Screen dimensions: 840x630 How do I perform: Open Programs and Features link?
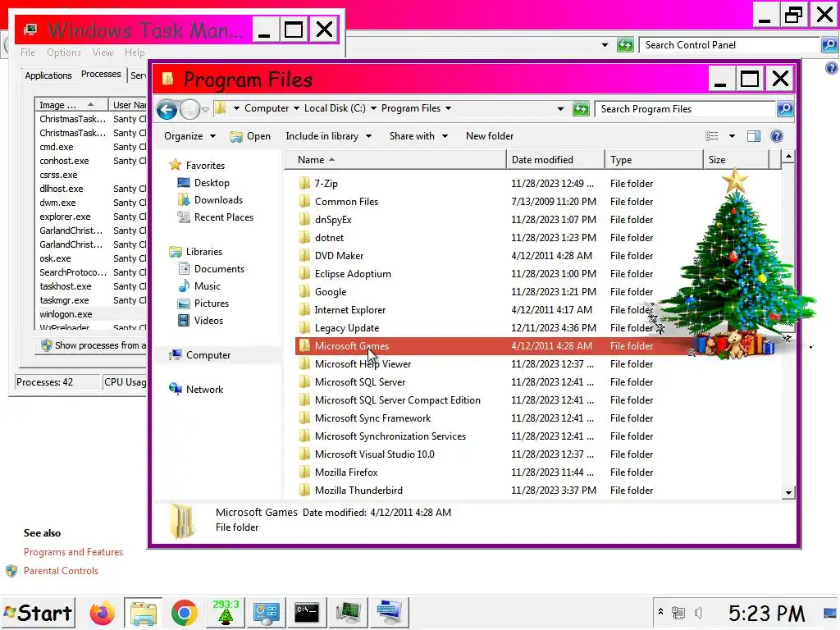point(73,552)
